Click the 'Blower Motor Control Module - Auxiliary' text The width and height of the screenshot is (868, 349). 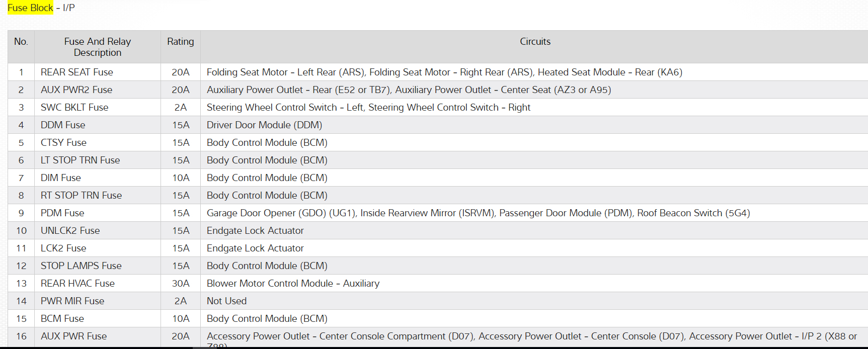pyautogui.click(x=293, y=283)
